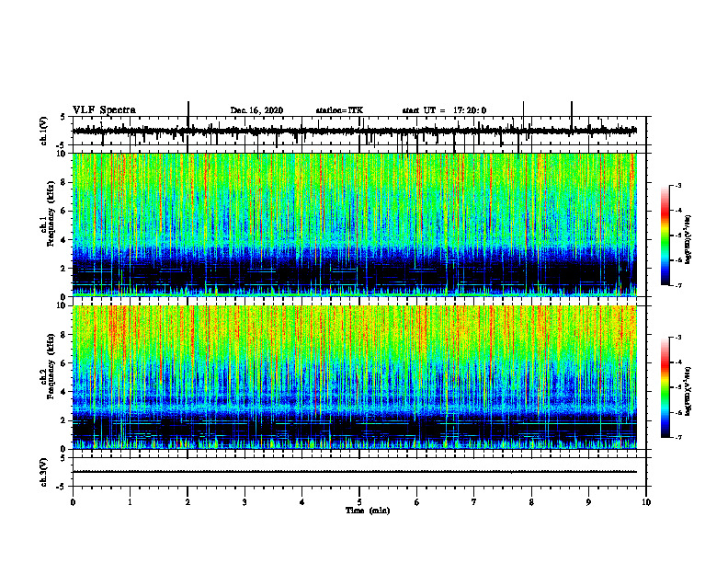Click the "start UT = 17:20:0" header text
The width and height of the screenshot is (728, 563).
pyautogui.click(x=444, y=110)
